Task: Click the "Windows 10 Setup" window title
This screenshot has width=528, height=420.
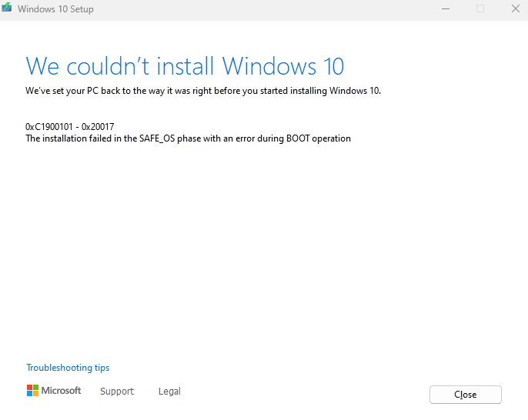Action: coord(55,9)
